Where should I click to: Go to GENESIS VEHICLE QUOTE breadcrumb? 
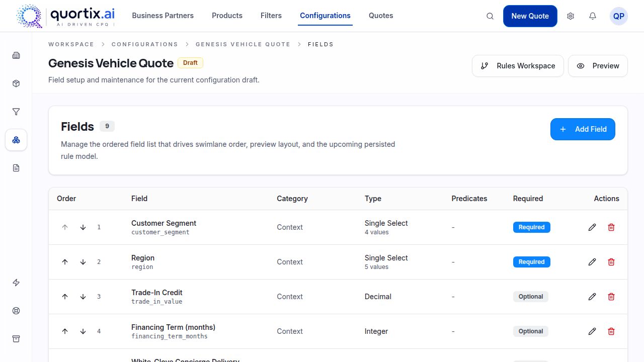pyautogui.click(x=243, y=44)
